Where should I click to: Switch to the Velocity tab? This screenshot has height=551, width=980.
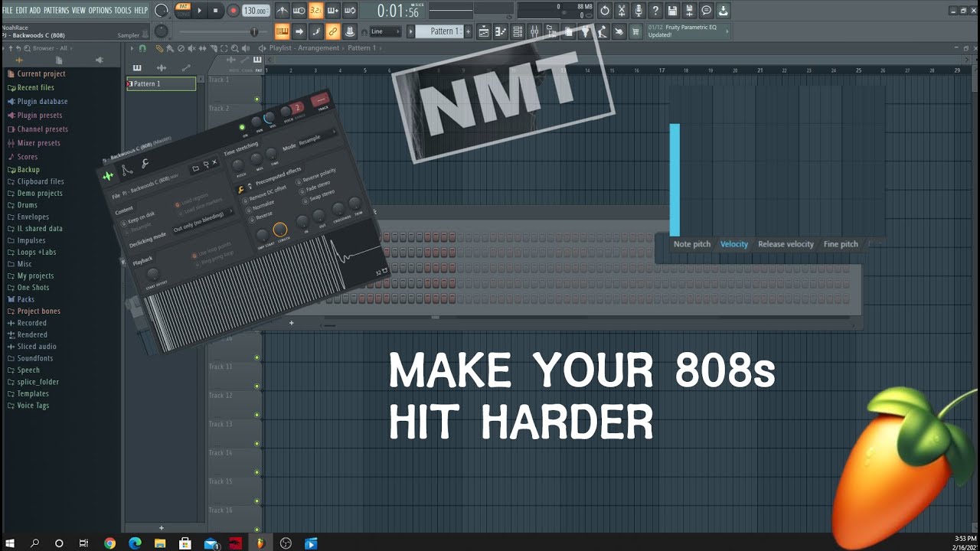coord(734,244)
